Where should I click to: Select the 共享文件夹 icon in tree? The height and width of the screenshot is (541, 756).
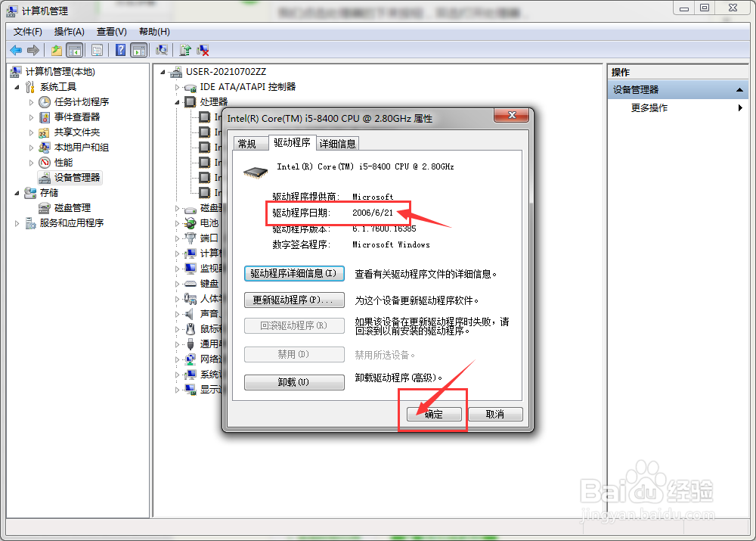[x=45, y=132]
